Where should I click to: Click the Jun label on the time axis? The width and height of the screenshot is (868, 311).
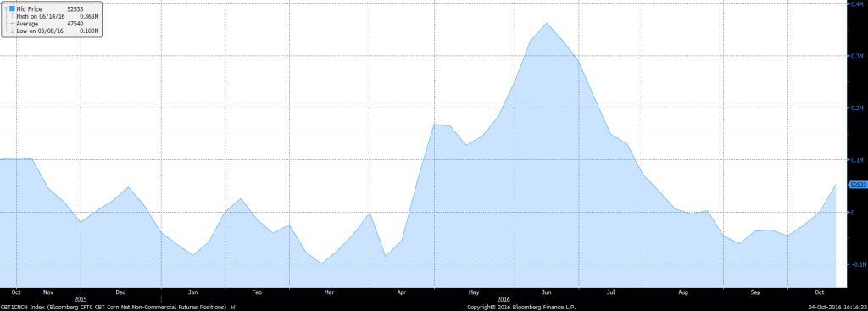pos(547,292)
